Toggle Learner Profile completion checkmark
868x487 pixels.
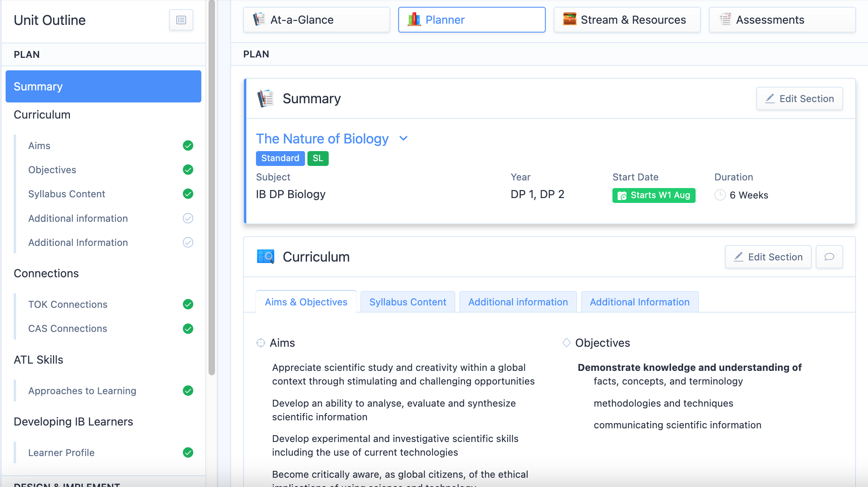pyautogui.click(x=188, y=452)
